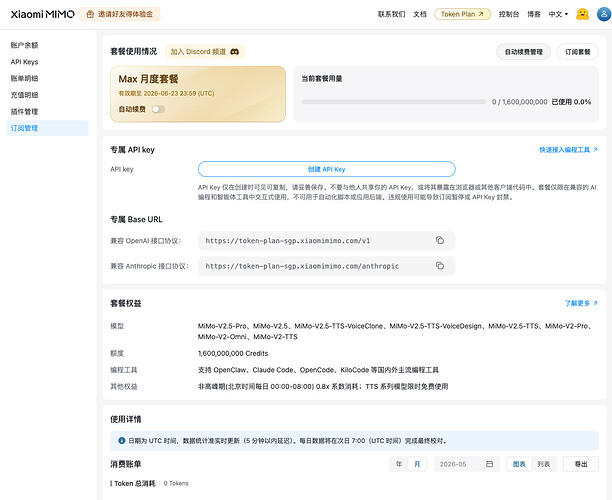Viewport: 612px width, 500px height.
Task: Click 加入 Discord 频道 button
Action: coord(205,52)
